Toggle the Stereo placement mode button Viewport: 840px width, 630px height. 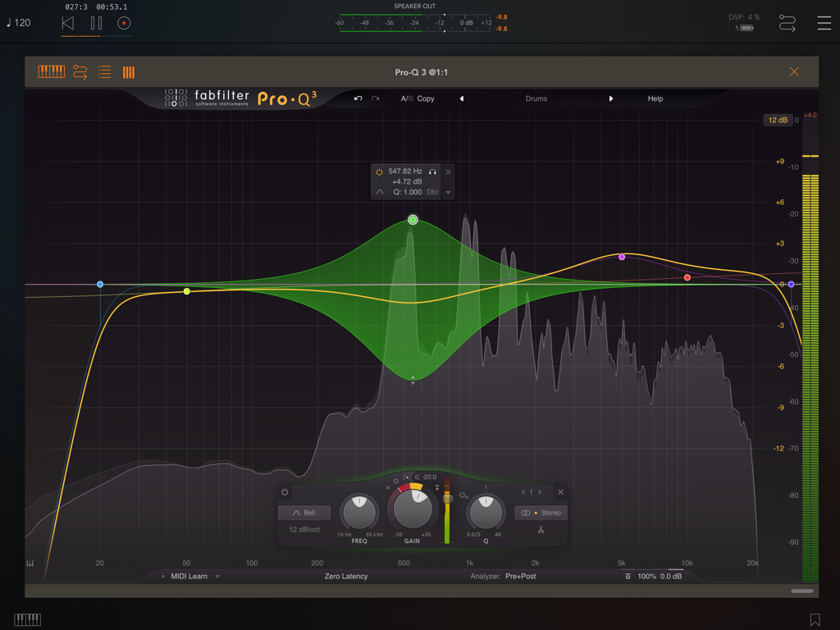click(x=541, y=512)
